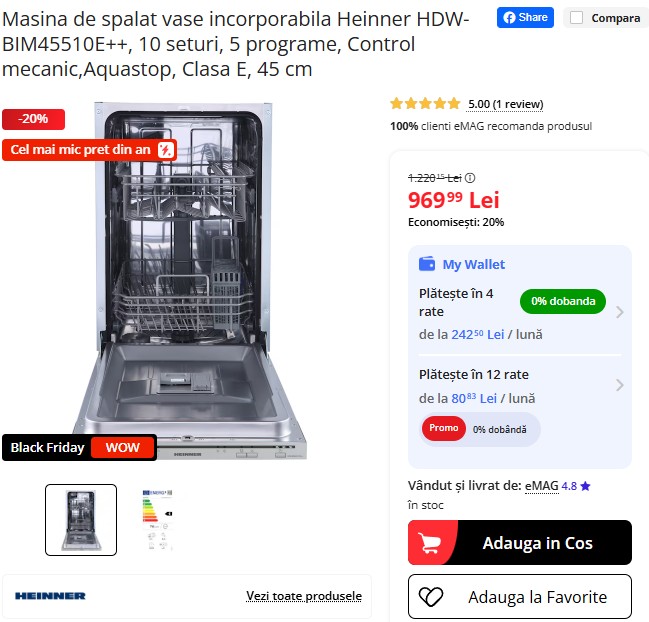This screenshot has width=649, height=622.
Task: Open the eMAG seller link
Action: (x=541, y=486)
